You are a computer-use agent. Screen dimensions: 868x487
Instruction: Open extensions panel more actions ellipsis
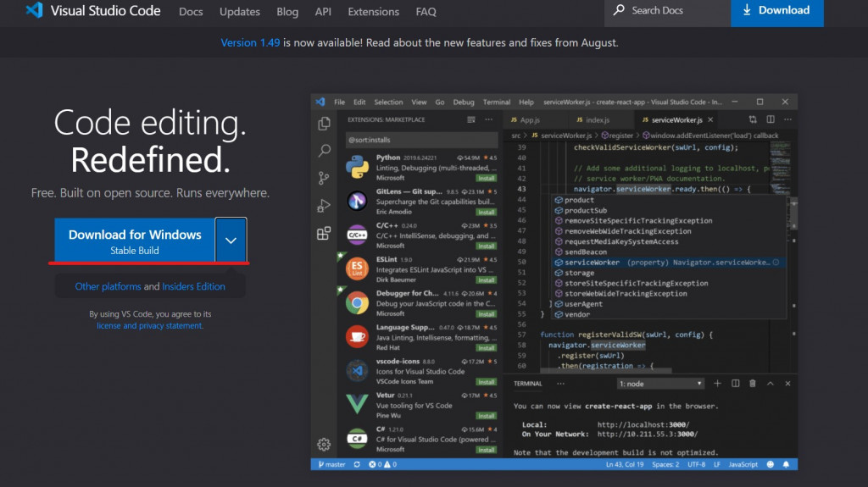coord(488,119)
